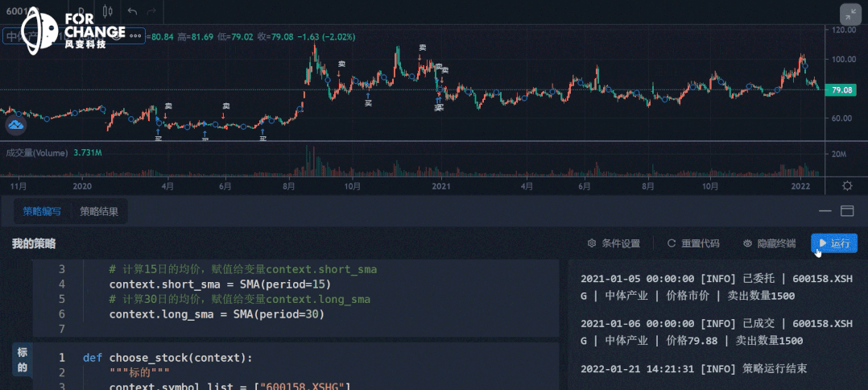Click code line context.long_sma = SMA(period=30)
The image size is (868, 390).
click(216, 314)
